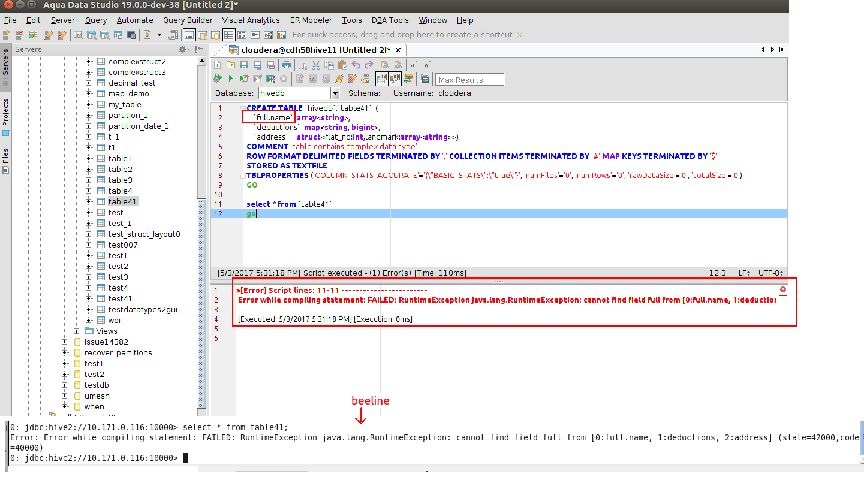This screenshot has height=504, width=864.
Task: Redo the edit with the purple forward arrow
Action: pos(369,65)
